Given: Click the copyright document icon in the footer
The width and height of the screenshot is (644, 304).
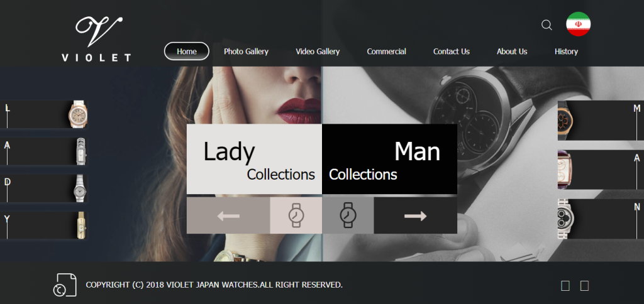Looking at the screenshot, I should [x=65, y=285].
